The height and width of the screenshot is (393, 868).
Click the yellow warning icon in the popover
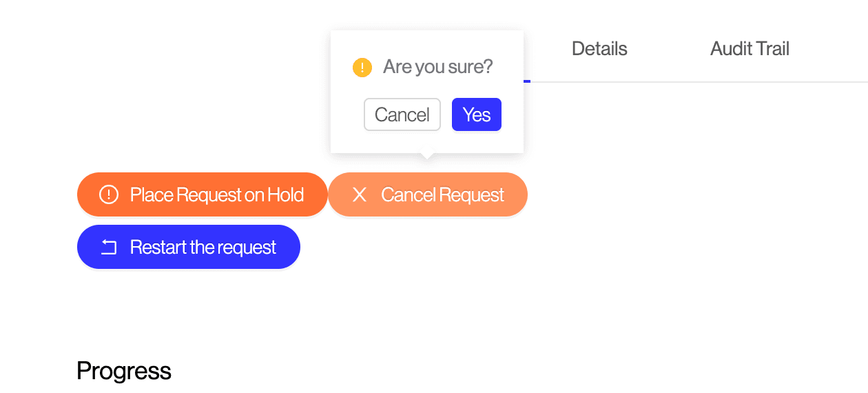click(362, 68)
